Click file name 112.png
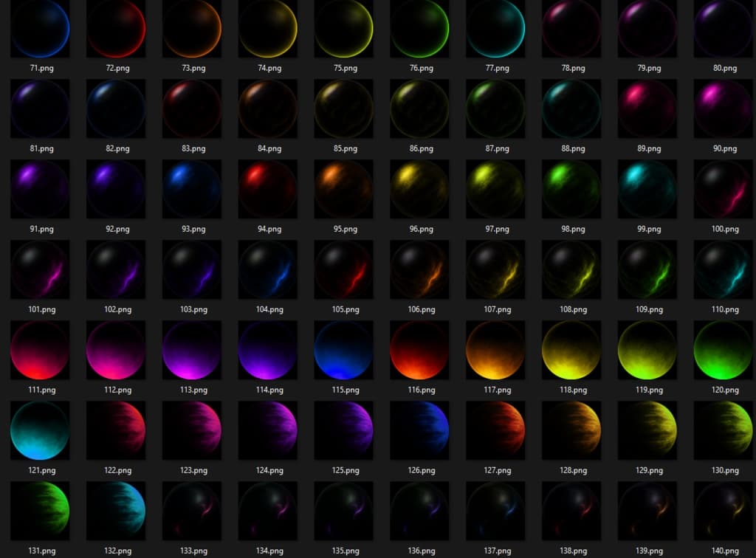Screen dimensions: 756x558 tap(117, 390)
